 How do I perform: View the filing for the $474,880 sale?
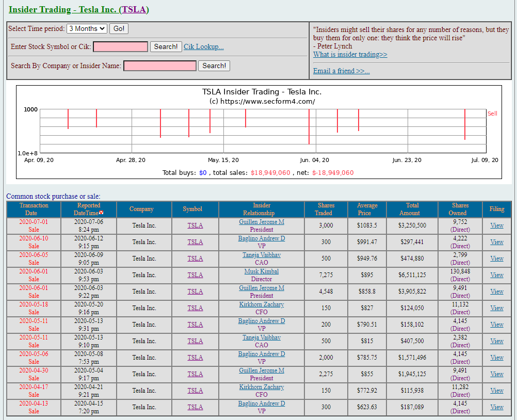coord(496,259)
